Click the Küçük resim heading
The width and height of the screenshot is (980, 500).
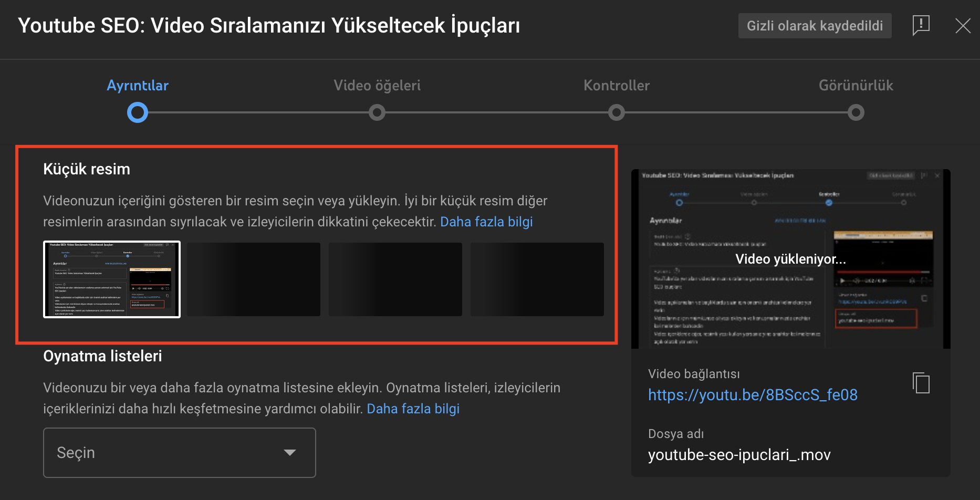[87, 169]
